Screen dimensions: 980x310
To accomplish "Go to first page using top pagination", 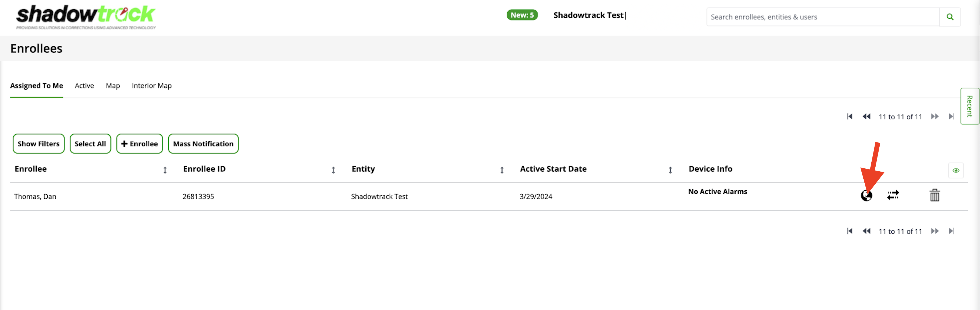I will [849, 116].
